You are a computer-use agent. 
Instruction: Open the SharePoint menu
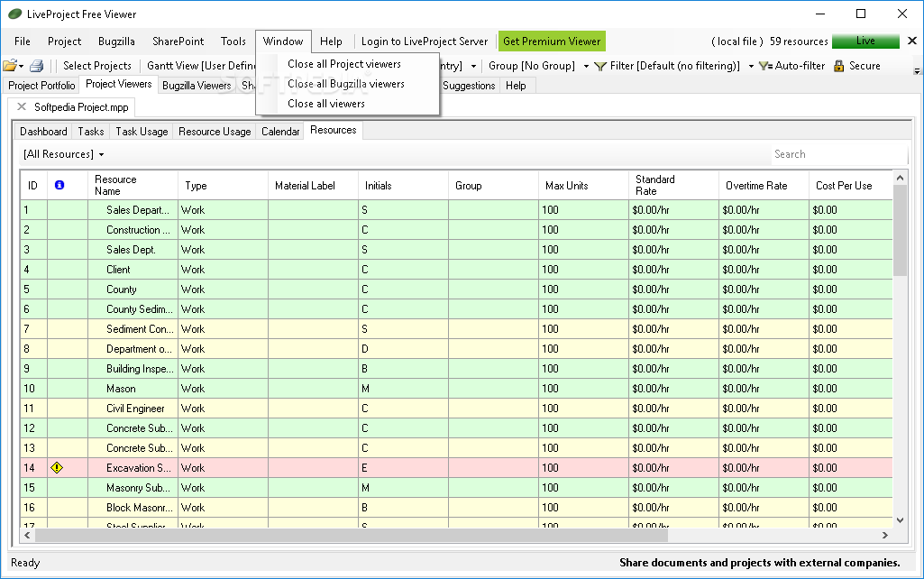point(178,41)
